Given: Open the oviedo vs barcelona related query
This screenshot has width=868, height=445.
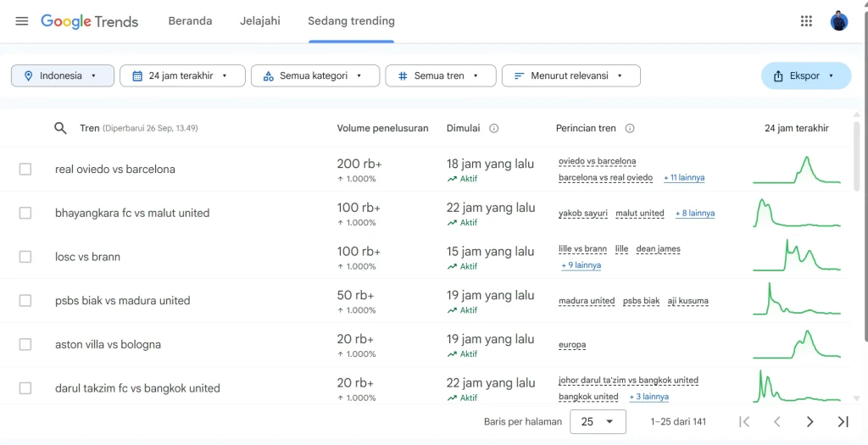Looking at the screenshot, I should [x=598, y=161].
